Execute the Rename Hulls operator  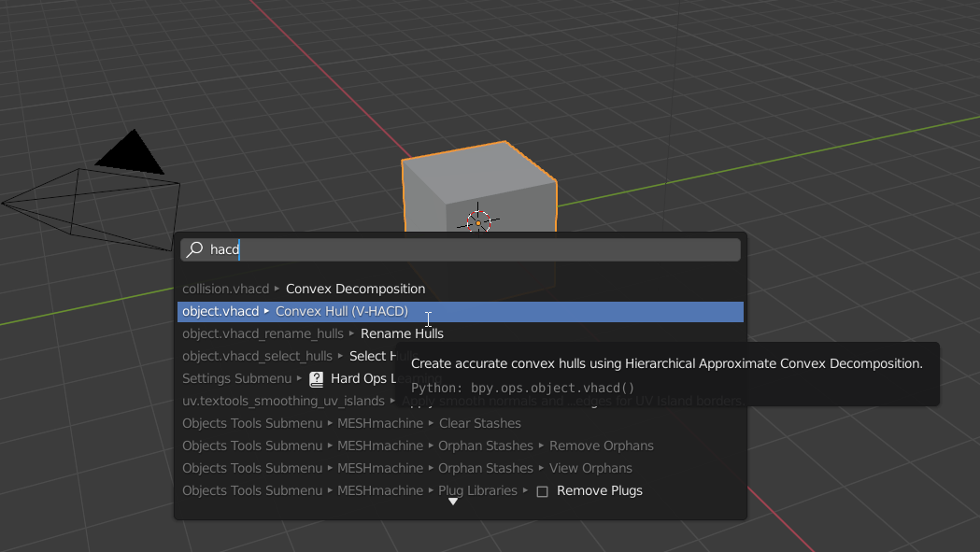[402, 333]
